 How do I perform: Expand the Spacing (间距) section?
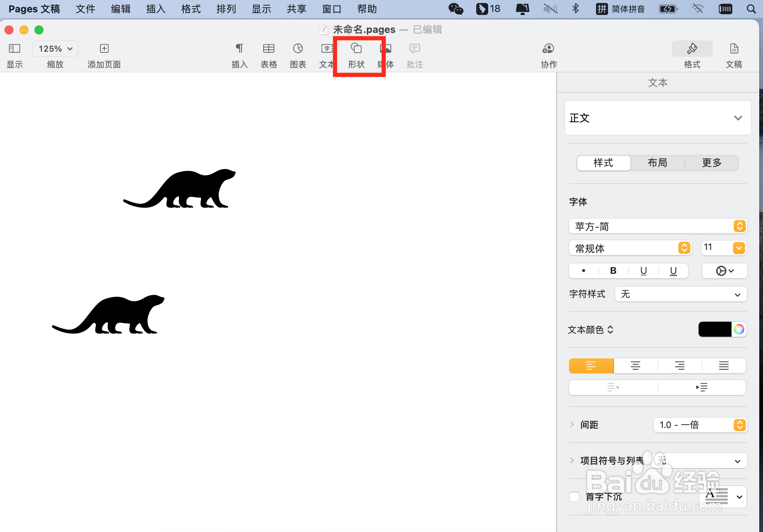[572, 425]
